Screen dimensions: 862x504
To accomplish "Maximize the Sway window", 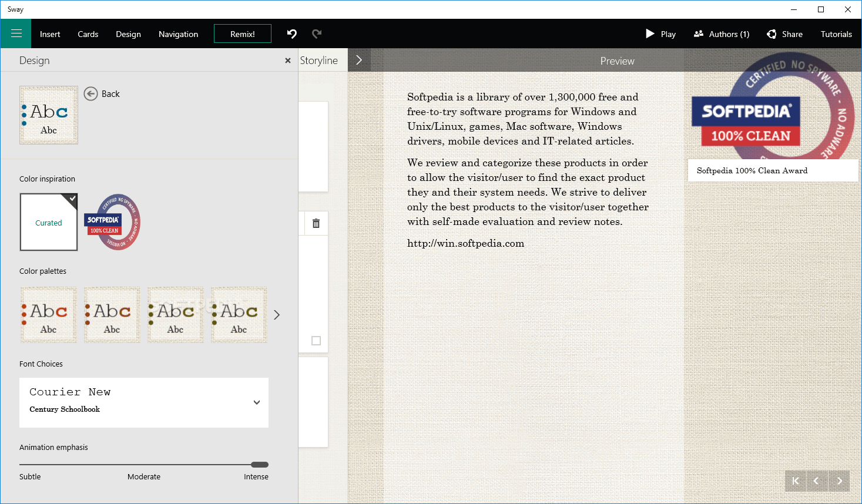I will pos(821,9).
